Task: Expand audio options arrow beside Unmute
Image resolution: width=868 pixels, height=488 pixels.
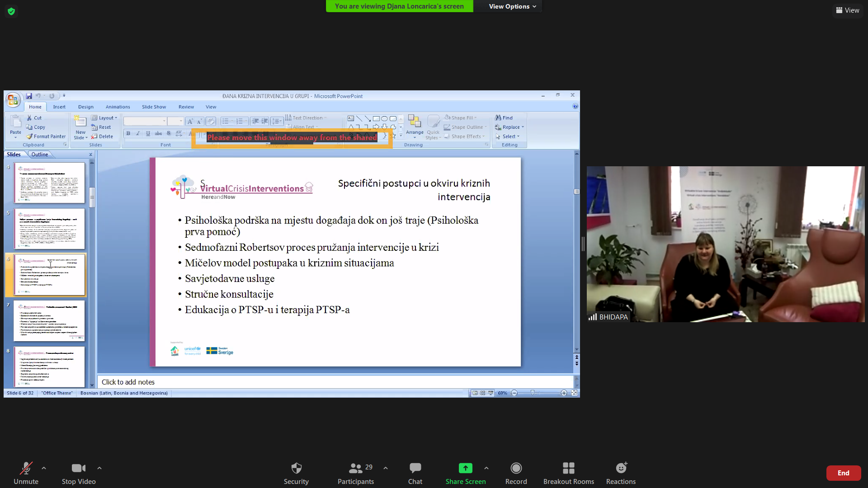Action: point(44,468)
